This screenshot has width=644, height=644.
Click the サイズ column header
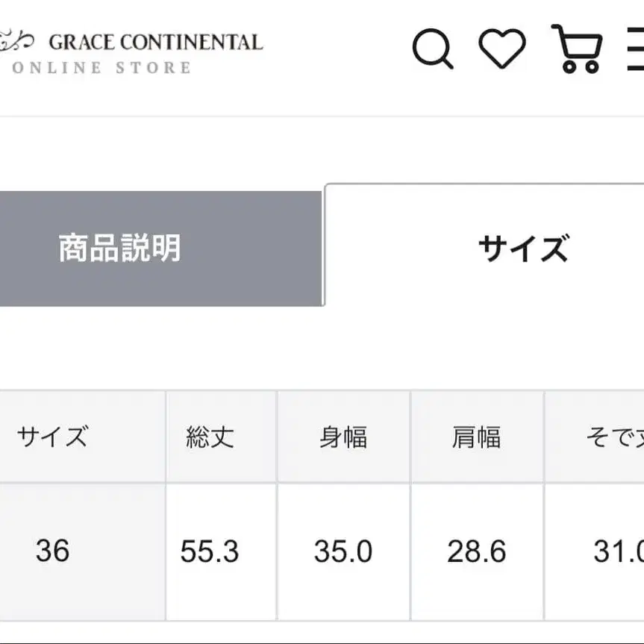(x=53, y=437)
